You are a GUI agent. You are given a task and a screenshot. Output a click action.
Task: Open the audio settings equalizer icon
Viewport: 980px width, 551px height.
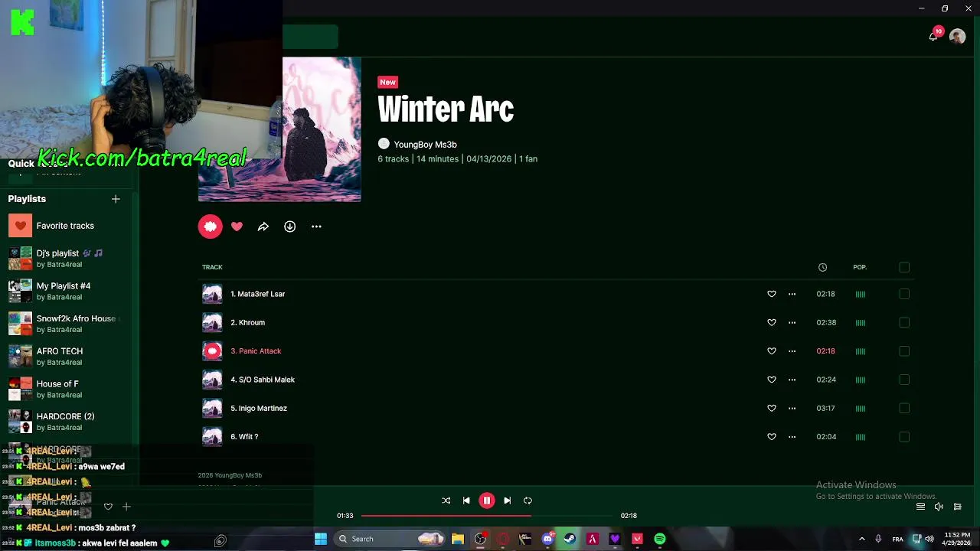(x=958, y=507)
